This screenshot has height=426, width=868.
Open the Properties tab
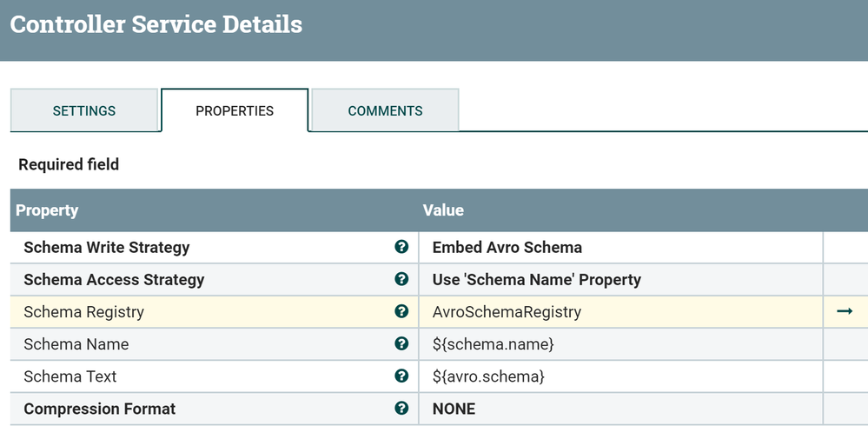[x=235, y=110]
